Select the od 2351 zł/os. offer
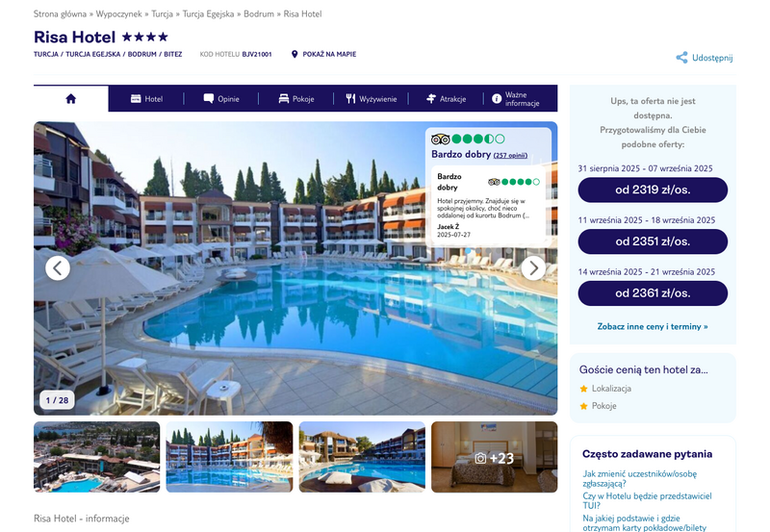This screenshot has height=532, width=770. click(653, 241)
